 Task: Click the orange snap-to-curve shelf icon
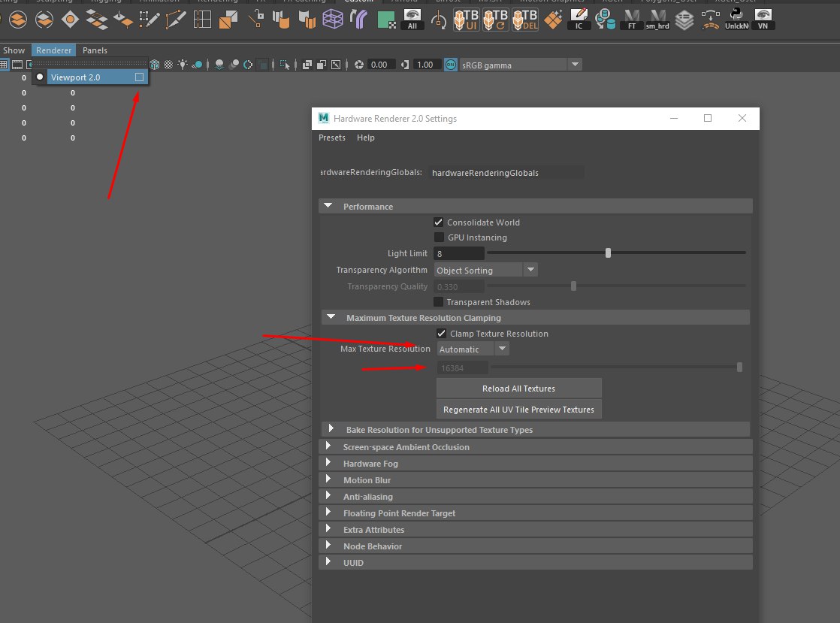[710, 20]
